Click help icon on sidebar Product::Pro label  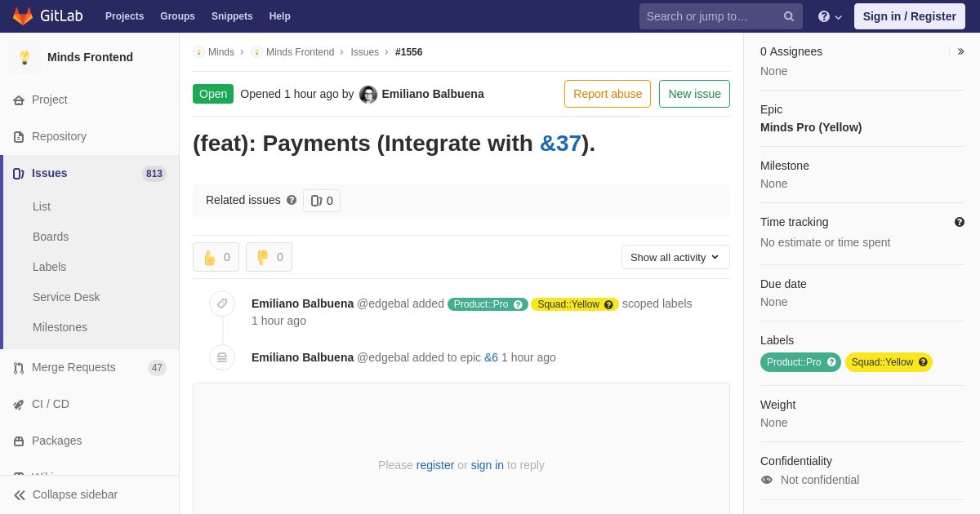tap(831, 362)
